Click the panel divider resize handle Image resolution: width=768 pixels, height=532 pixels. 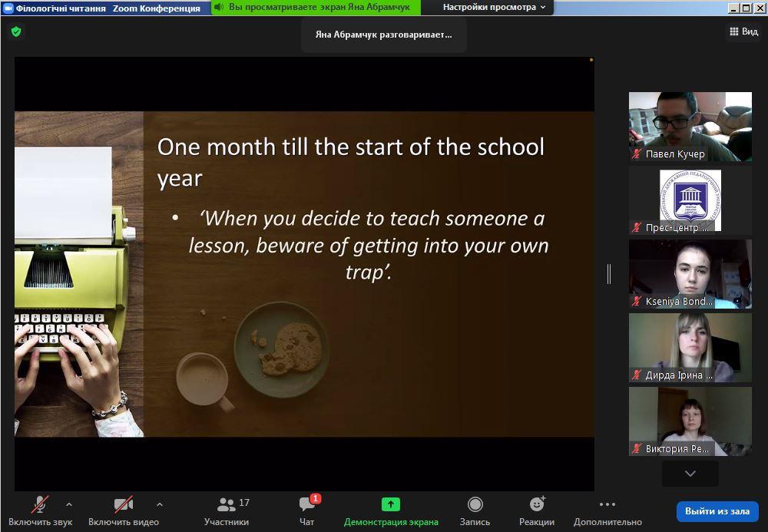pos(609,273)
